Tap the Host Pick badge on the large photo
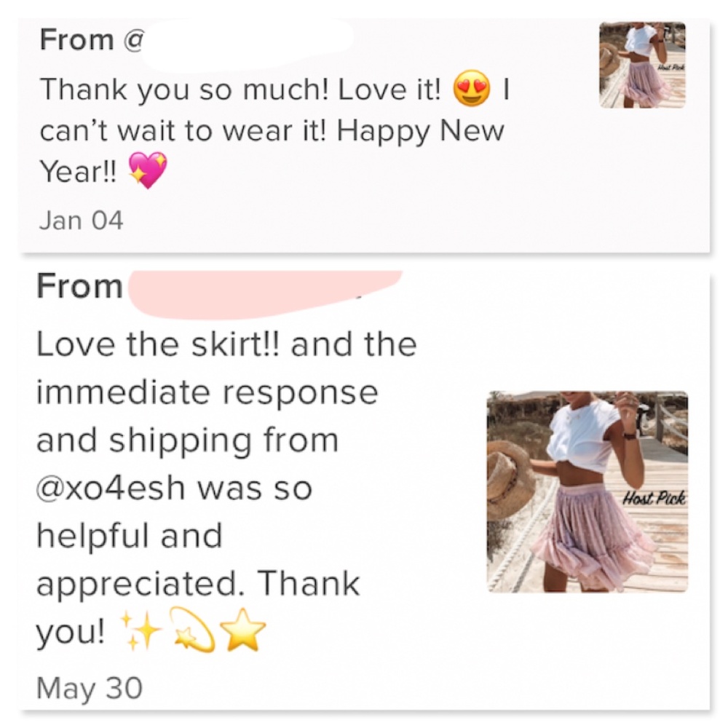This screenshot has width=728, height=728. (x=654, y=499)
